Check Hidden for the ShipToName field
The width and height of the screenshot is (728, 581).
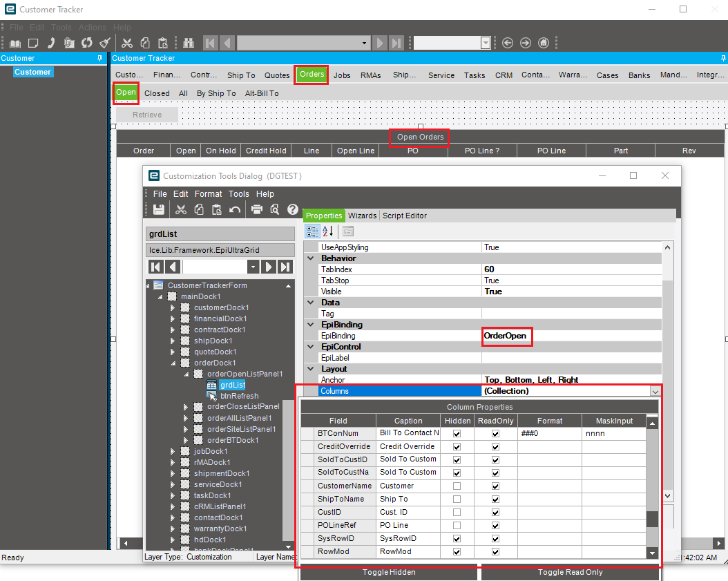(457, 499)
